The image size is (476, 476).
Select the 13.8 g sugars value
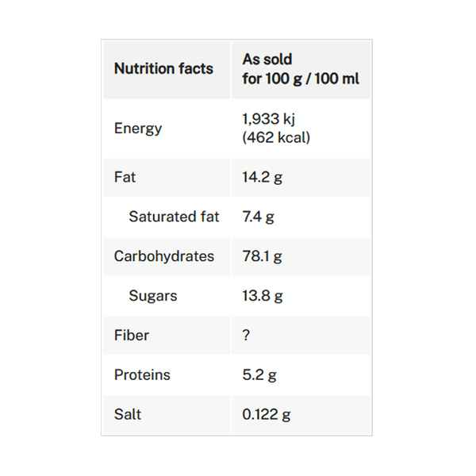click(263, 296)
